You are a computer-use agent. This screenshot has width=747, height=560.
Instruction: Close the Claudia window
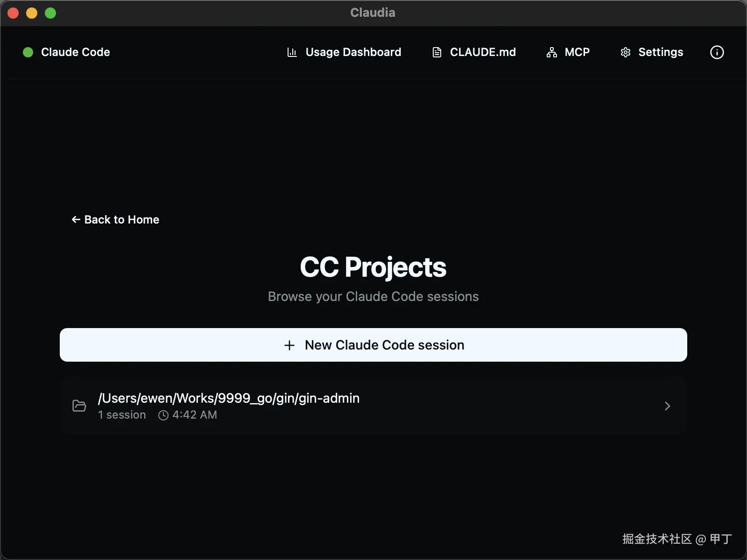[13, 13]
